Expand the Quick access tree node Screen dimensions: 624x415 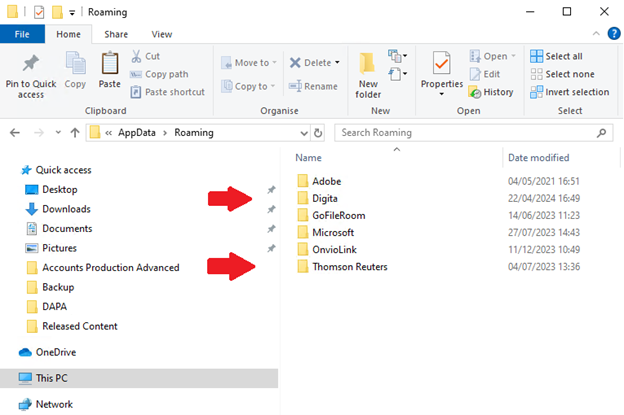point(10,170)
